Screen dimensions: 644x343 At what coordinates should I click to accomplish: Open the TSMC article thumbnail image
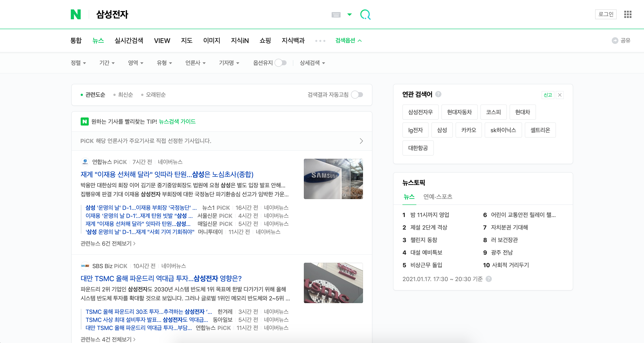[333, 283]
